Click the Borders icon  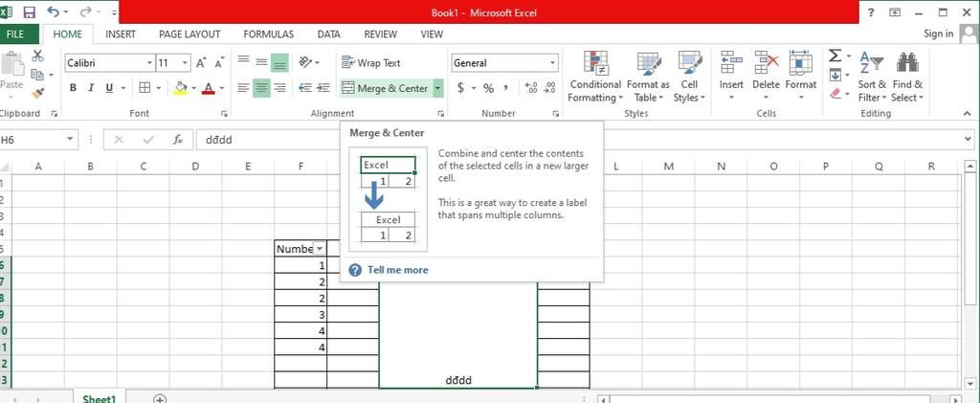pos(145,88)
